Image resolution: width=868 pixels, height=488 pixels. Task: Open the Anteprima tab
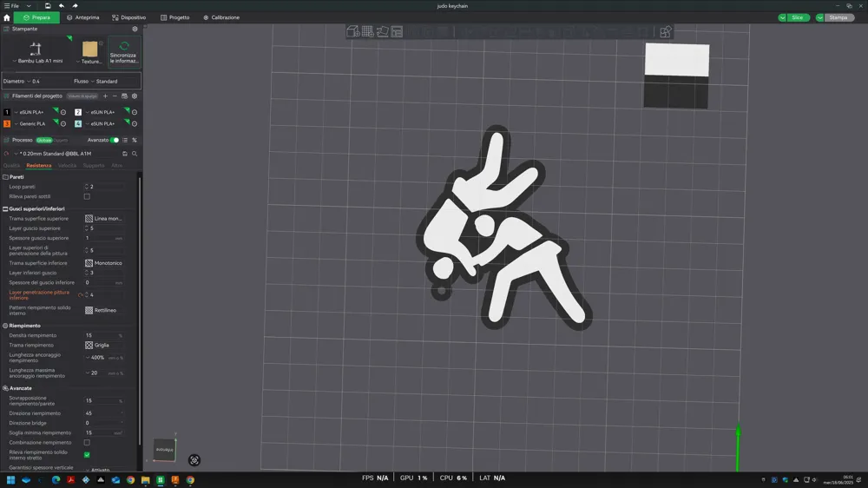(83, 17)
